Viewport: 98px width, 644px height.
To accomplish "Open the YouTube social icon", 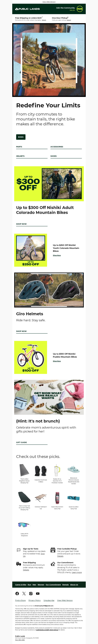I will [38, 593].
